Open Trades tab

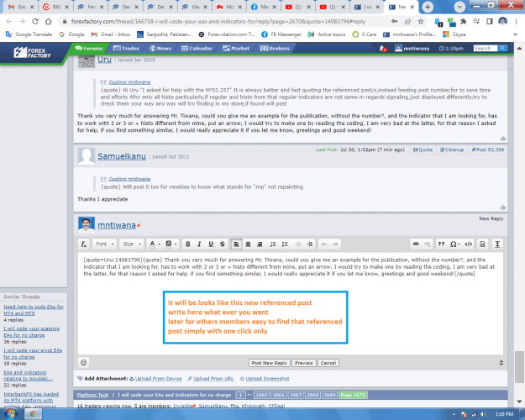click(126, 48)
